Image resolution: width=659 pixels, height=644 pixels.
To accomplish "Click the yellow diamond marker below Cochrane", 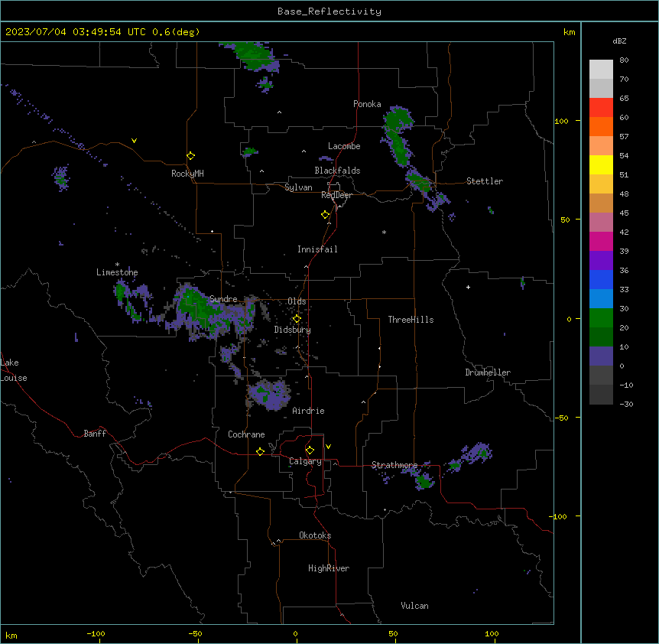I will 260,451.
